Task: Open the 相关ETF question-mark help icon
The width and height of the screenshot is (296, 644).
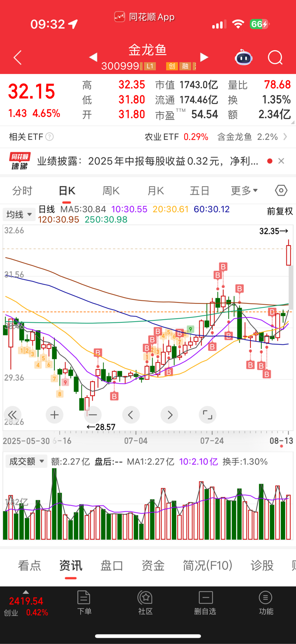Action: tap(49, 137)
